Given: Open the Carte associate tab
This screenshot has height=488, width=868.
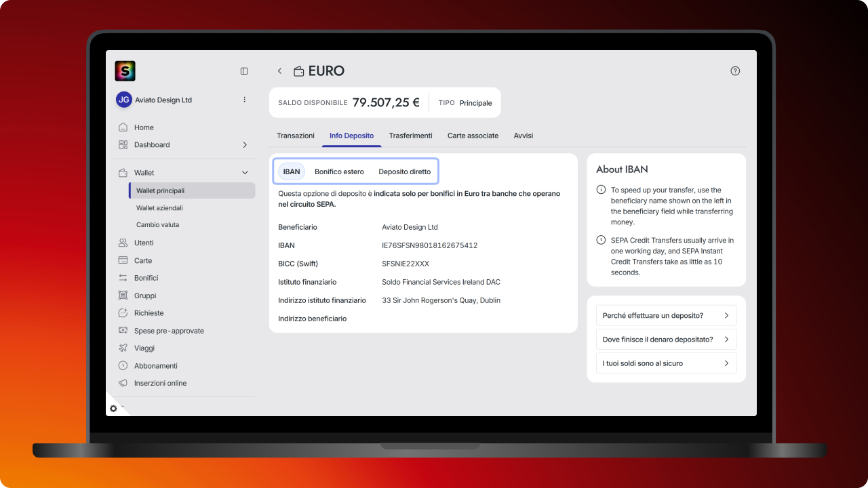Looking at the screenshot, I should coord(473,136).
